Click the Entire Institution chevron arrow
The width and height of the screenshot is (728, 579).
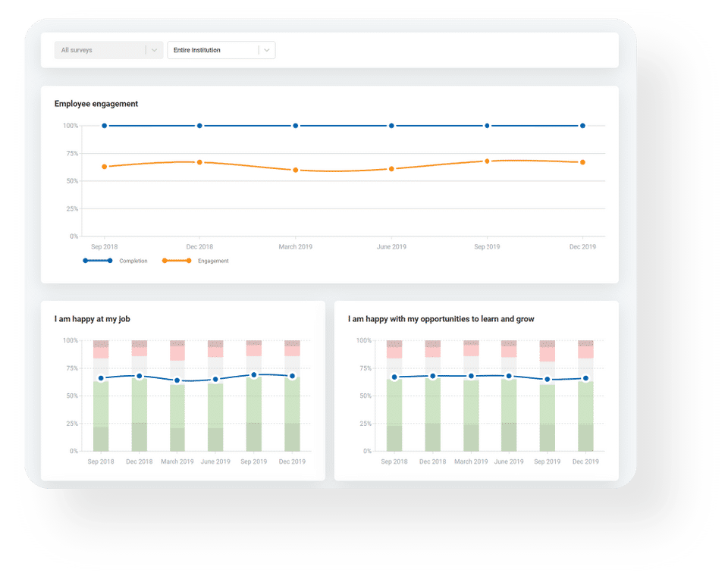tap(266, 50)
